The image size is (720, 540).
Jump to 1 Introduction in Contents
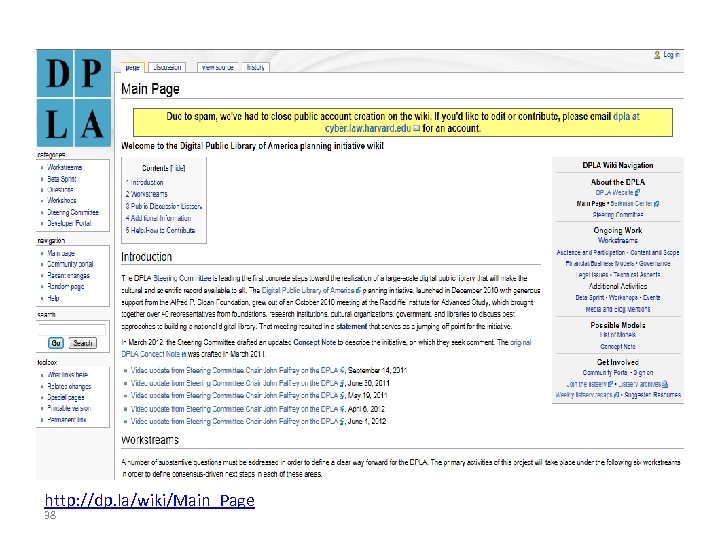coord(145,182)
